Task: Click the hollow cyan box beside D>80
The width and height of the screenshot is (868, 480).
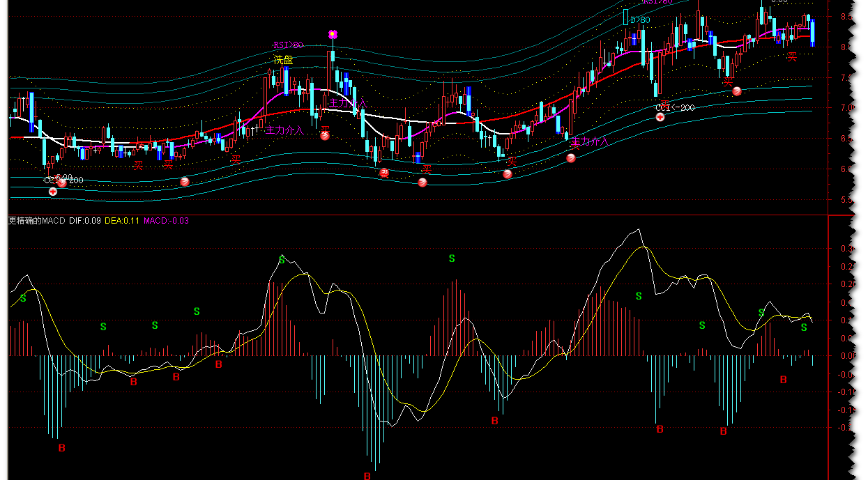Action: pyautogui.click(x=625, y=17)
